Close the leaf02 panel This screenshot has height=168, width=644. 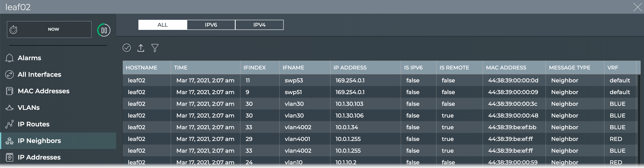[x=637, y=7]
